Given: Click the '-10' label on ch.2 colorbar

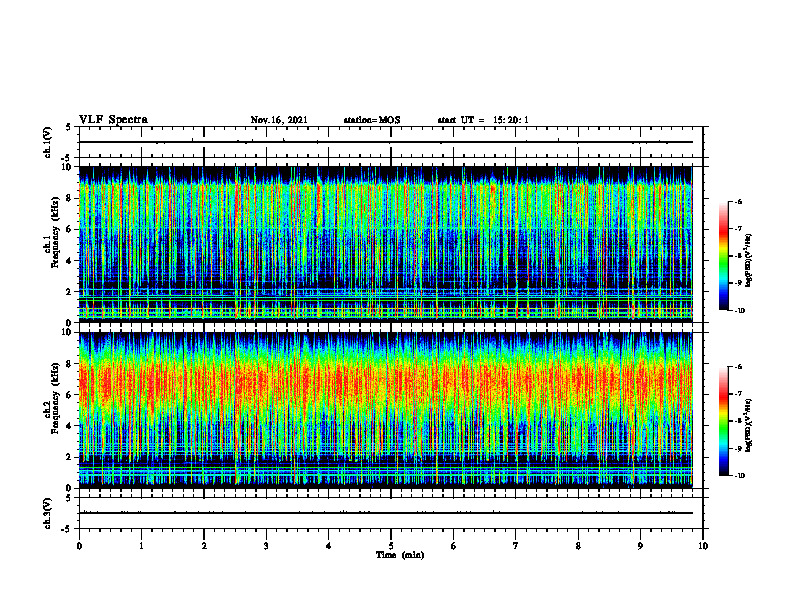Looking at the screenshot, I should (739, 476).
